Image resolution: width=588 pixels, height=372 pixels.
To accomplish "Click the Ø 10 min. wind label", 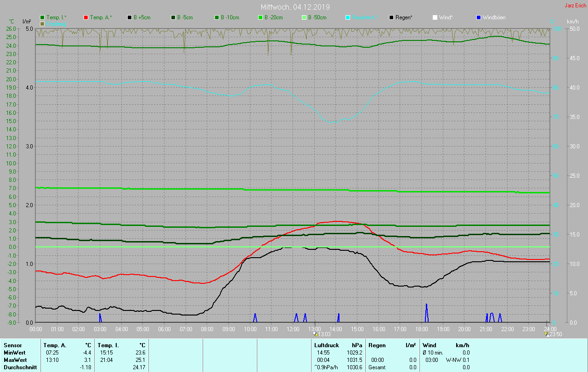I will 433,353.
